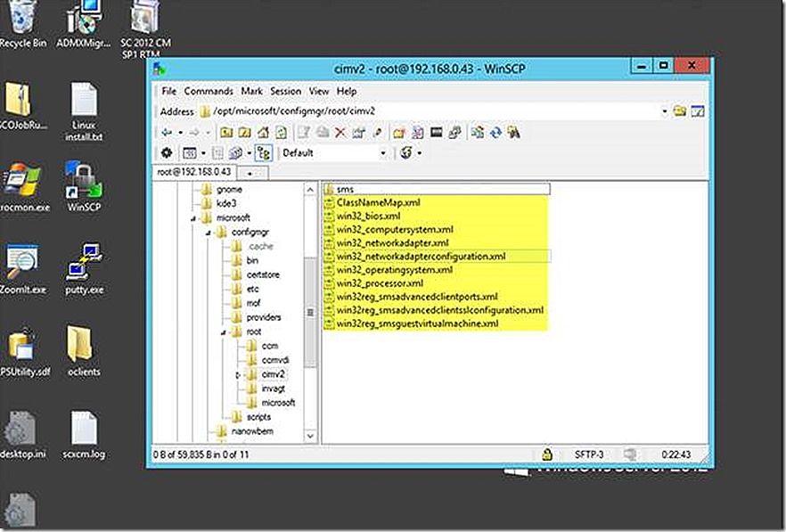Screen dimensions: 786x532
Task: Click the Synchronize toolbar icon
Action: pyautogui.click(x=495, y=133)
